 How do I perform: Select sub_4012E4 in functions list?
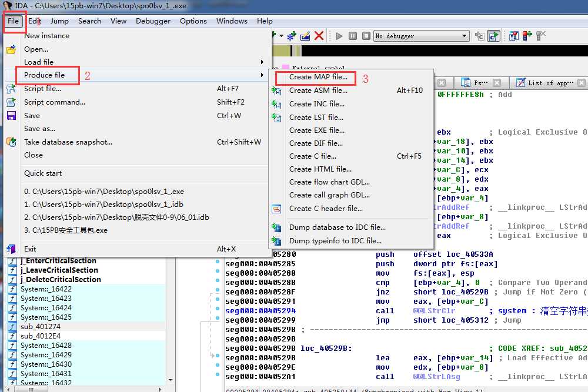pos(86,336)
